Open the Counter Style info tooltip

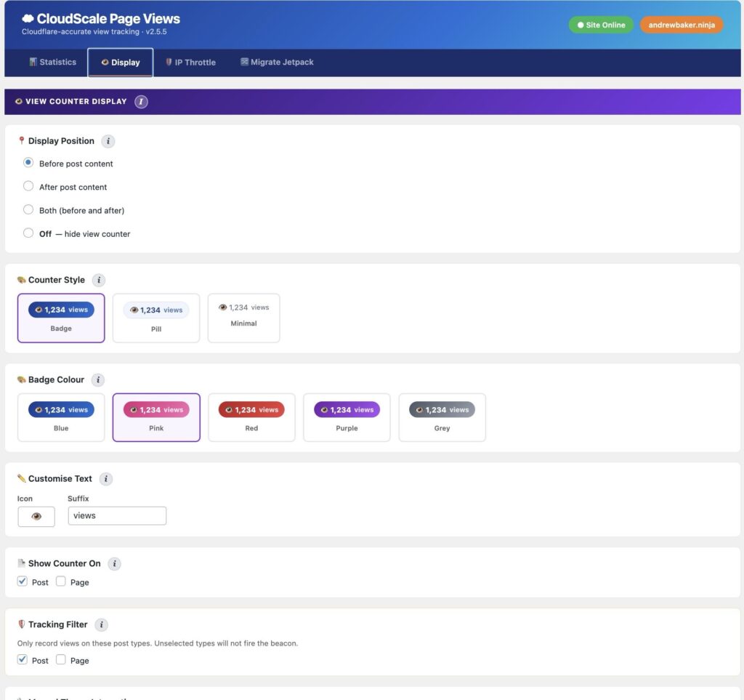(x=99, y=280)
